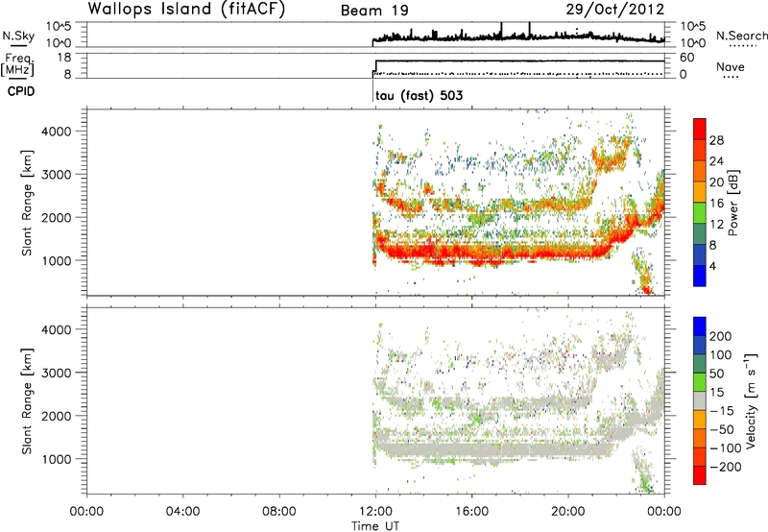Click the Velocity colorbar '-15' label

722,410
